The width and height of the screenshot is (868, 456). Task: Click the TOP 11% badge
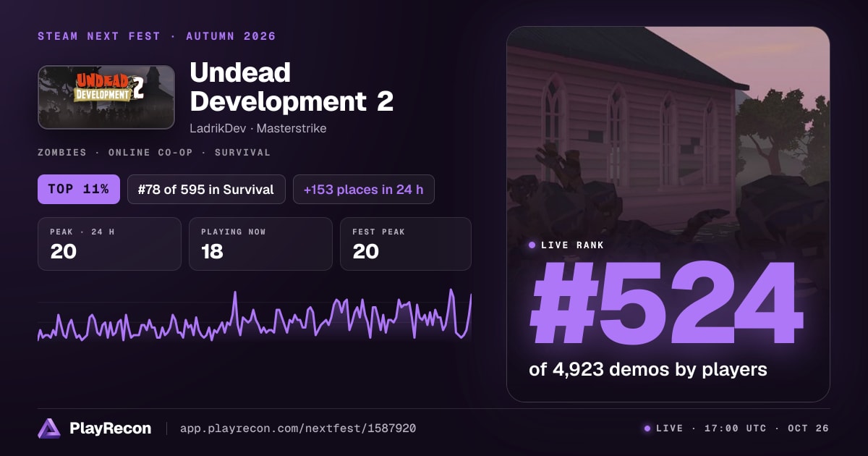79,190
